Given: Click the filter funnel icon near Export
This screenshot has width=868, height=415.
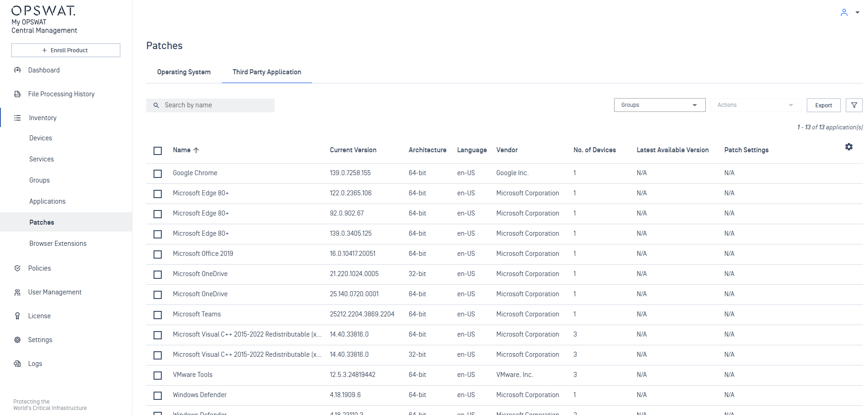Looking at the screenshot, I should [x=854, y=105].
